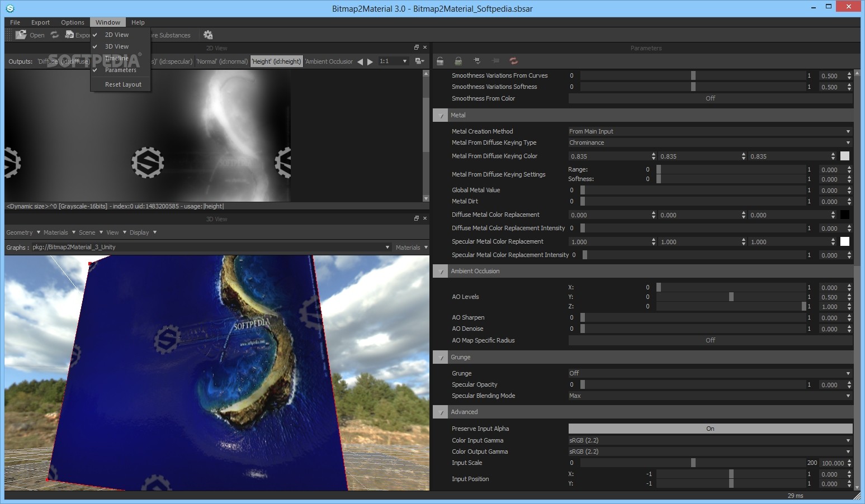
Task: Undock the 3D View panel
Action: click(x=416, y=218)
